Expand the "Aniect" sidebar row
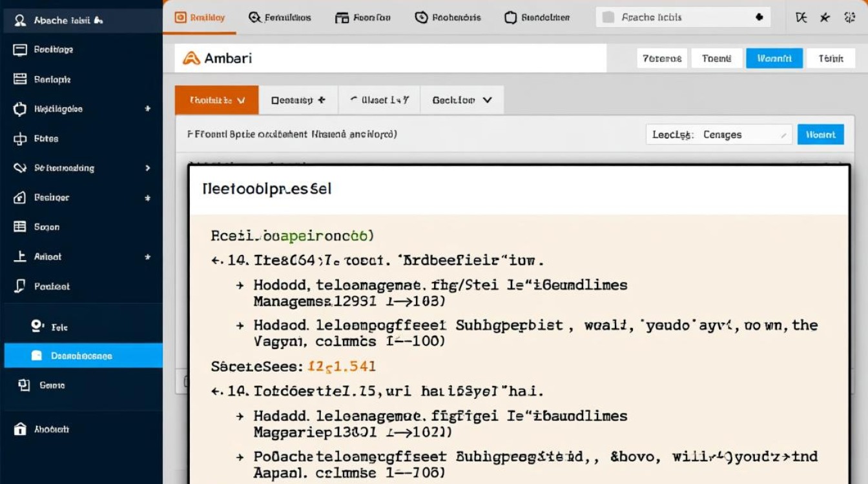This screenshot has width=868, height=484. click(147, 256)
